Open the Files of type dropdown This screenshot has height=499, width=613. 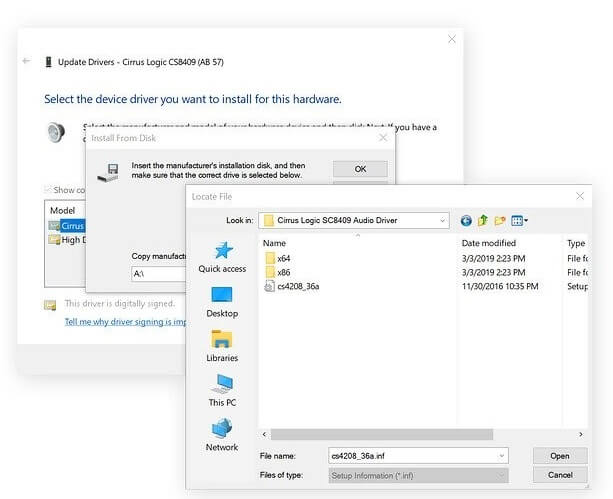pos(418,476)
